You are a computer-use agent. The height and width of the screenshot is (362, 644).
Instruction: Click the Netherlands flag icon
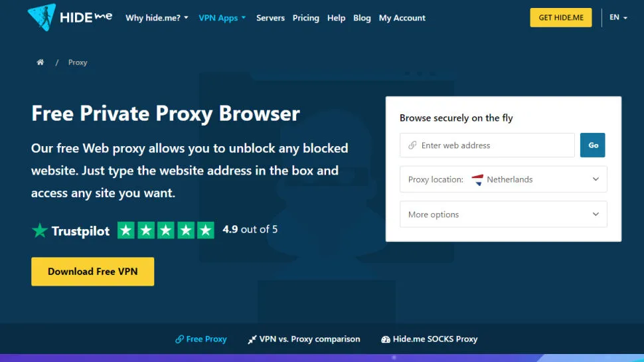477,179
